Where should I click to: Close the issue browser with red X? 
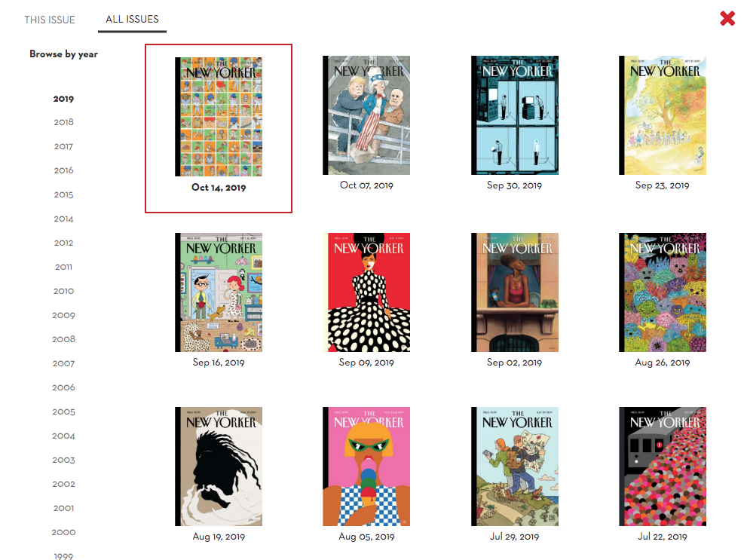coord(727,19)
